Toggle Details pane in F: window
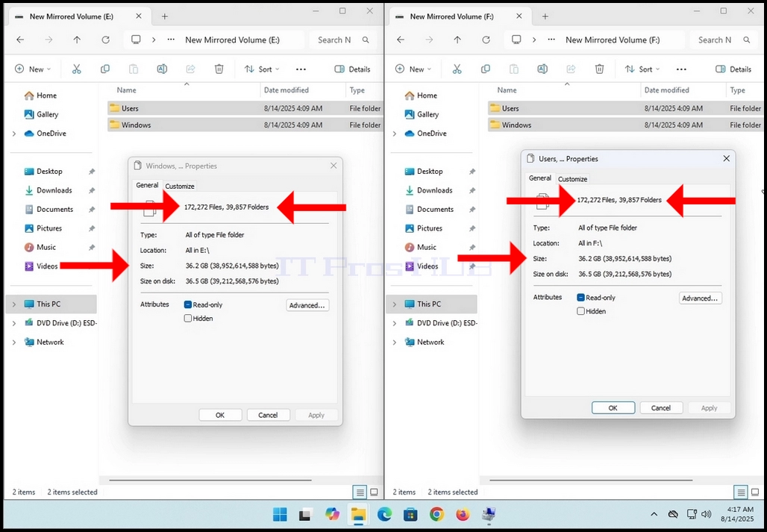 pos(733,69)
